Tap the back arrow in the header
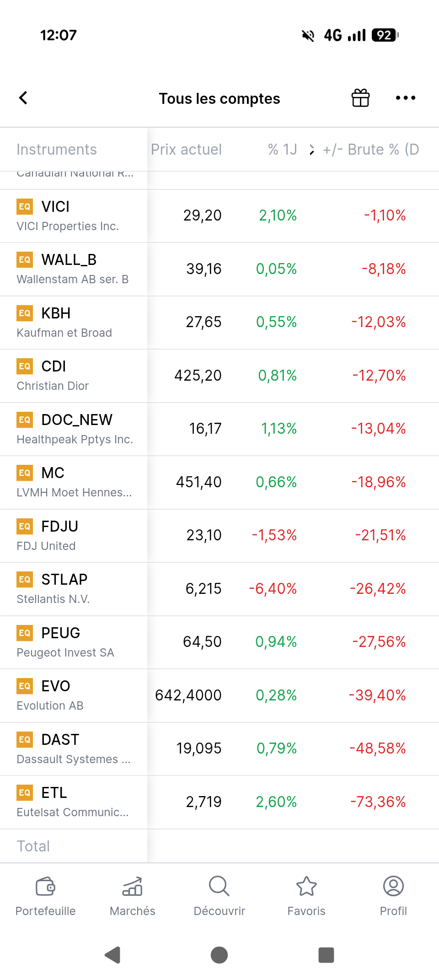This screenshot has height=980, width=439. coord(23,97)
